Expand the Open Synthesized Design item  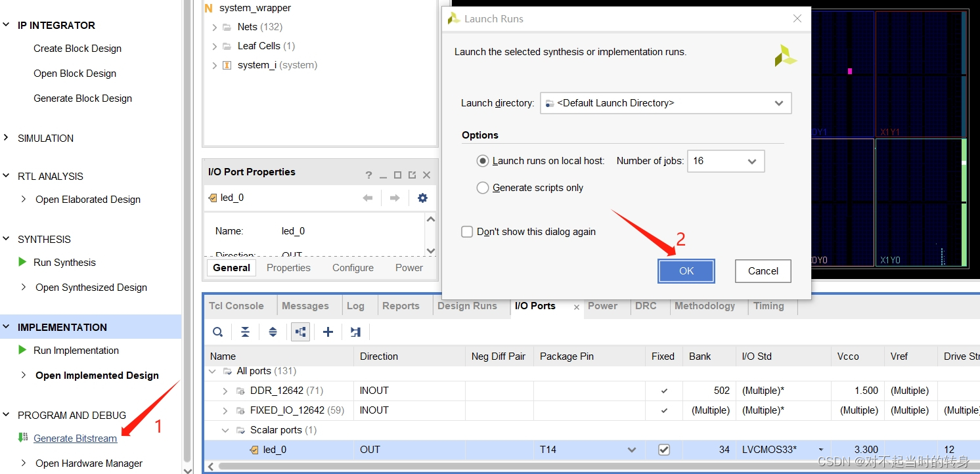(x=24, y=287)
